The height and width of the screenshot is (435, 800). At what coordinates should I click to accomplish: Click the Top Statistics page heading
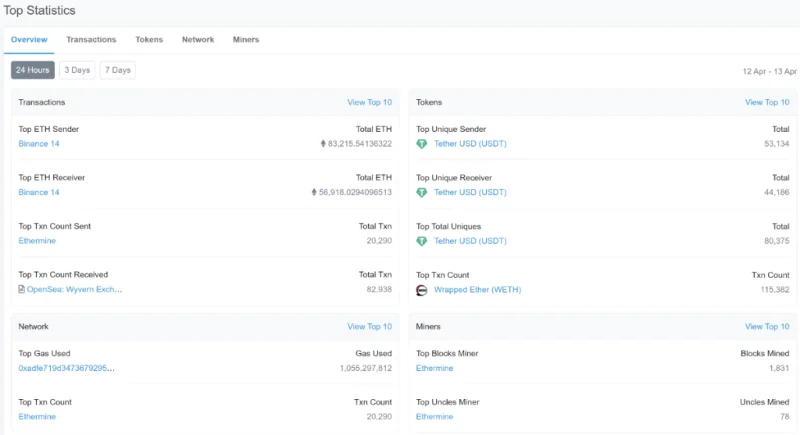[x=39, y=11]
